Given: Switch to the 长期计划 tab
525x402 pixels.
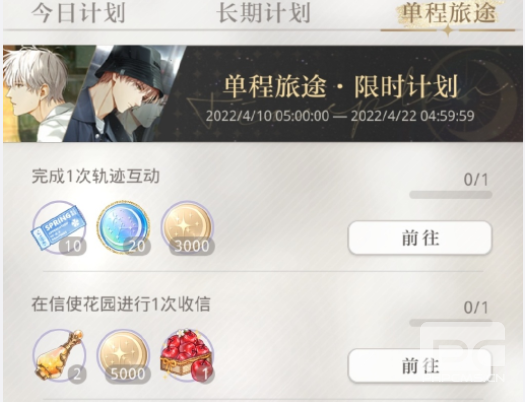Looking at the screenshot, I should (x=263, y=13).
